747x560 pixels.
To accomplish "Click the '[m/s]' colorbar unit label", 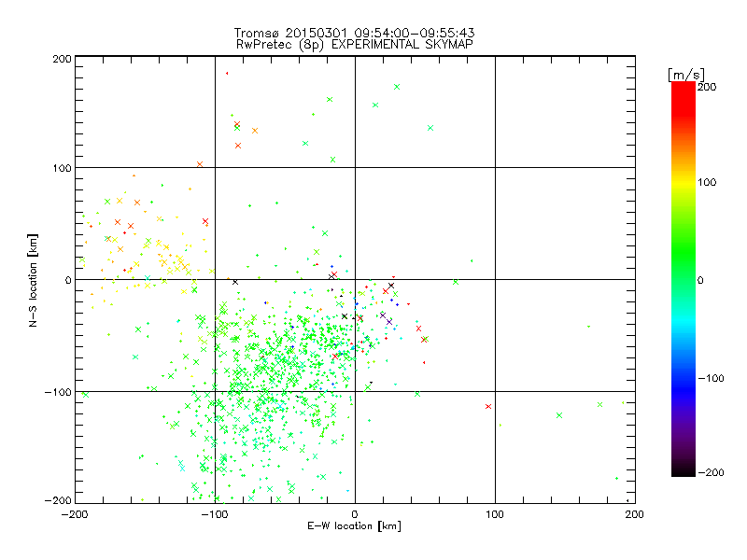I will pos(685,75).
